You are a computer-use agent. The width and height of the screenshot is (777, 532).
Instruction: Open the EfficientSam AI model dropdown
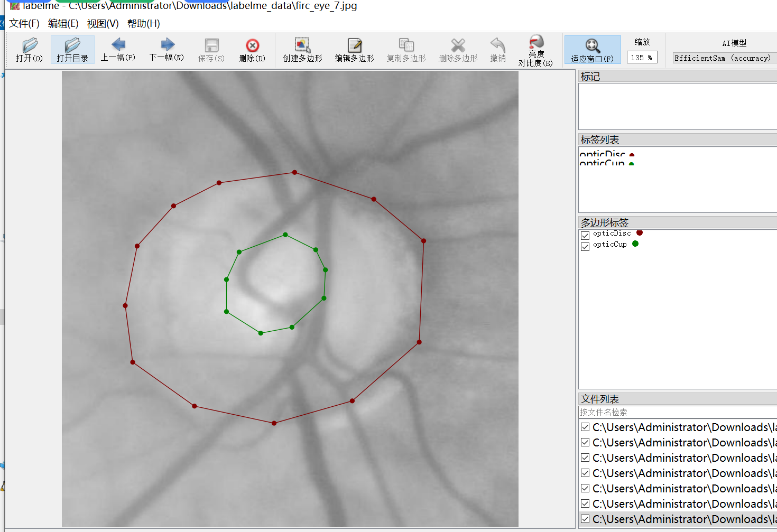pos(724,58)
